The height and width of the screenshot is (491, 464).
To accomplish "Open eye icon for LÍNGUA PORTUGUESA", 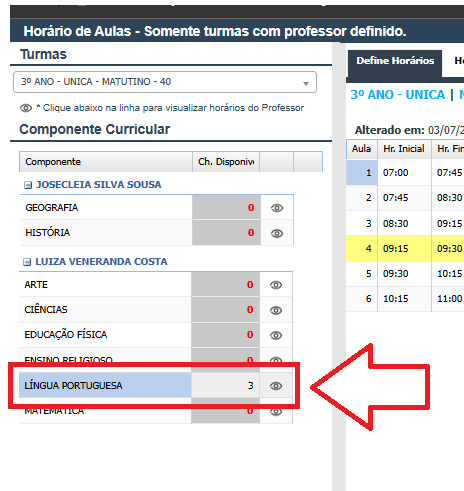I will (276, 386).
